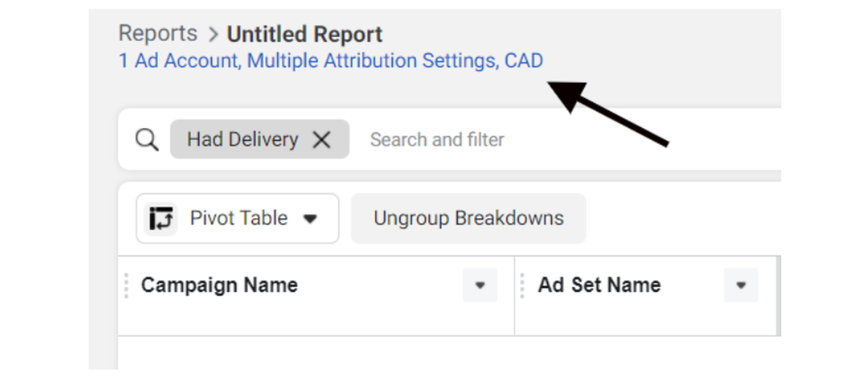Click the Pivot Table layout icon
Image resolution: width=868 pixels, height=374 pixels.
(162, 218)
